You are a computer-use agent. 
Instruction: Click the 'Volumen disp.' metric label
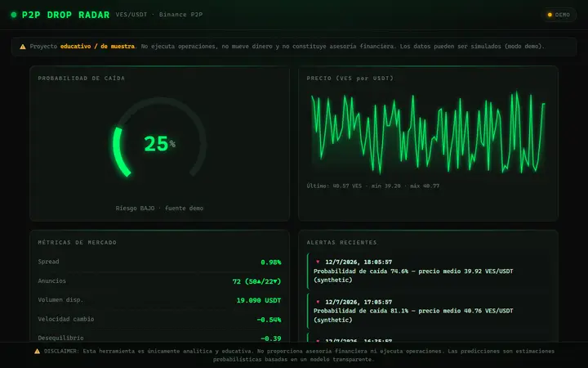(x=60, y=299)
